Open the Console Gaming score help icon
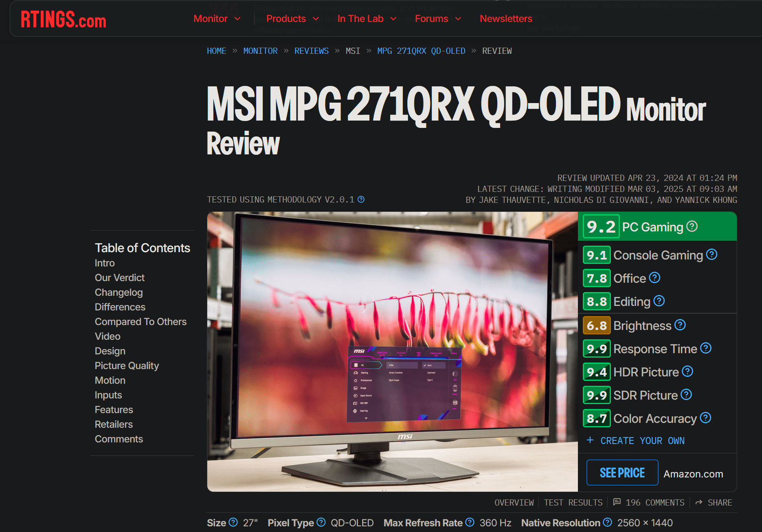 tap(711, 255)
